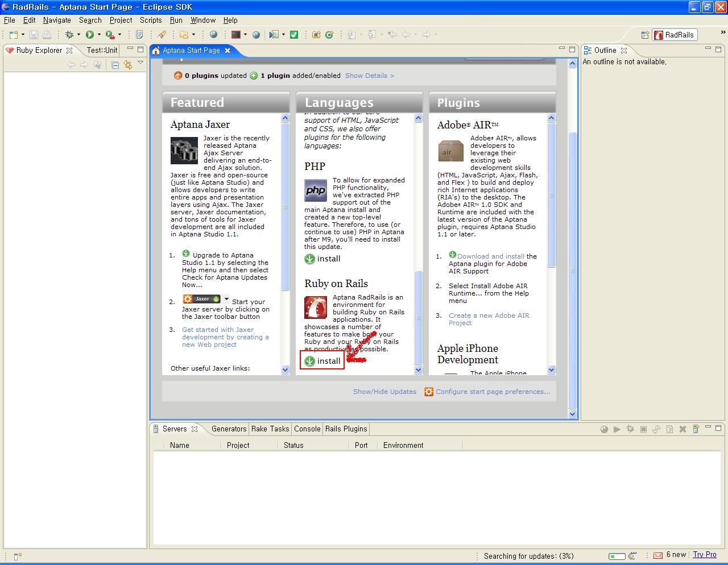728x565 pixels.
Task: Click the Delete X icon in Servers view
Action: (x=682, y=429)
